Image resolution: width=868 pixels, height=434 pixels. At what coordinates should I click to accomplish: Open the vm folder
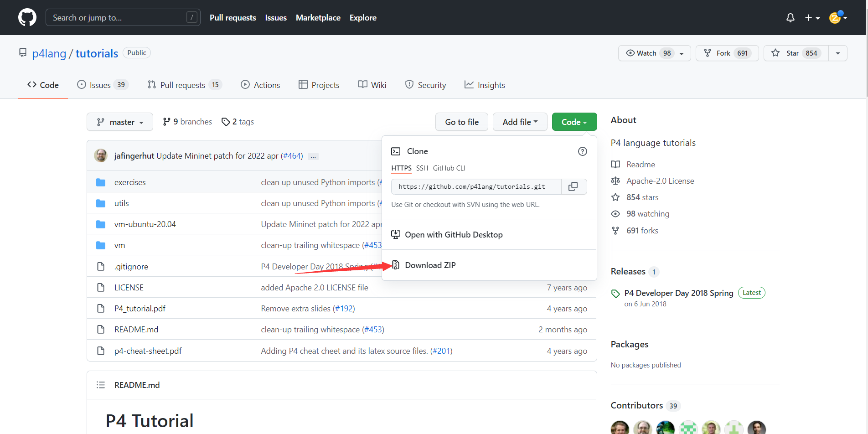click(x=119, y=245)
